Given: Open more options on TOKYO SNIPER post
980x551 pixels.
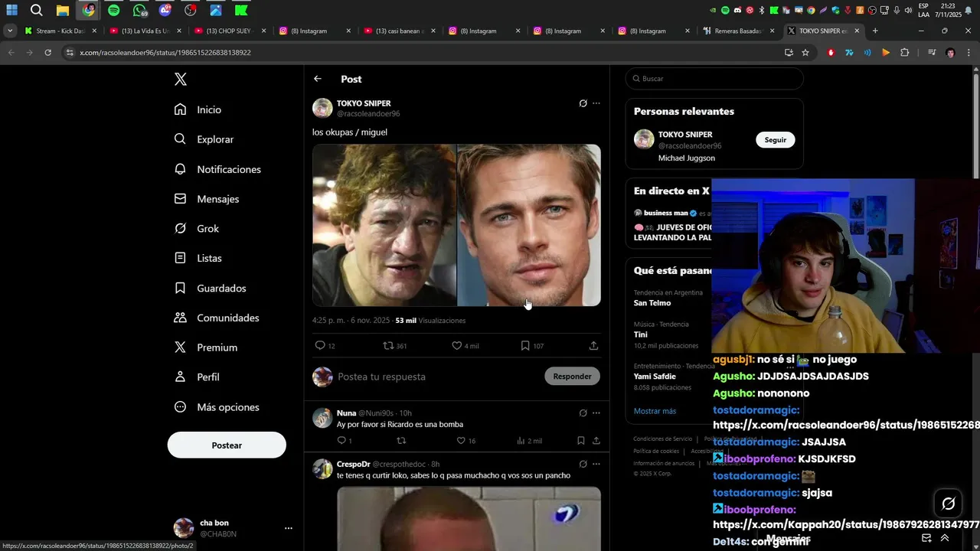Looking at the screenshot, I should click(x=596, y=103).
